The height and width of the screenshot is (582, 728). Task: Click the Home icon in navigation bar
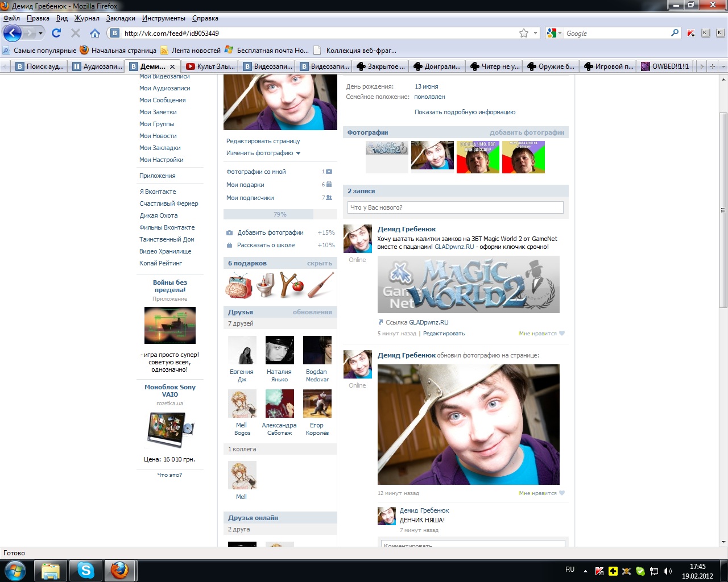pos(95,33)
